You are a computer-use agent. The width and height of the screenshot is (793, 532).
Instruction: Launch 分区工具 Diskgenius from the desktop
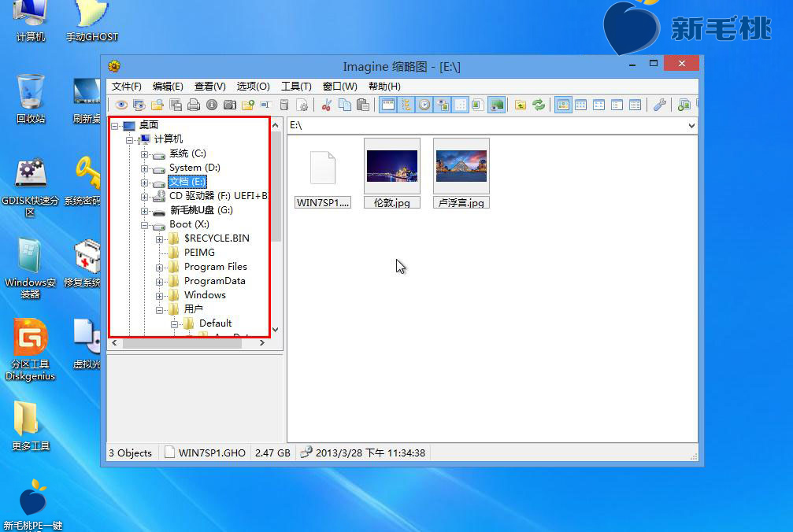[x=31, y=349]
